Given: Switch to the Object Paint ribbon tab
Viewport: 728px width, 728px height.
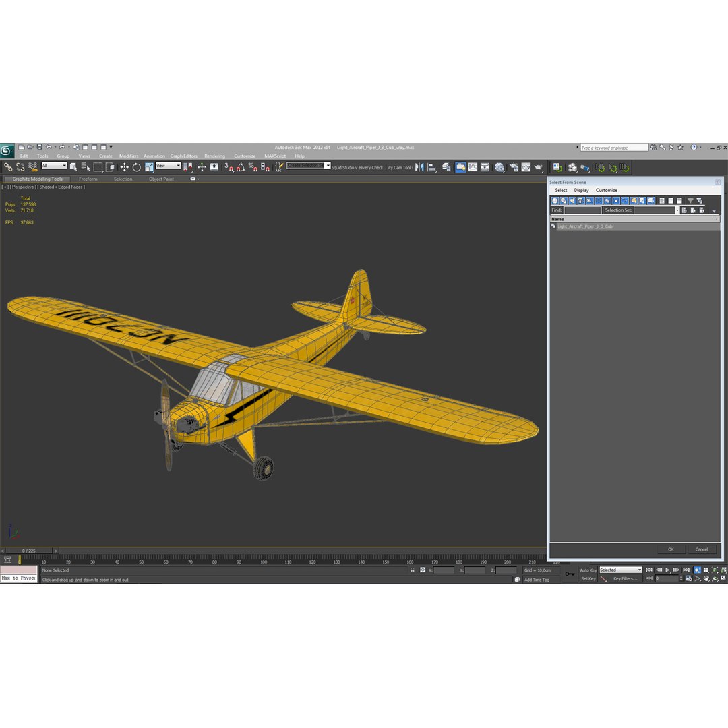Looking at the screenshot, I should coord(161,179).
